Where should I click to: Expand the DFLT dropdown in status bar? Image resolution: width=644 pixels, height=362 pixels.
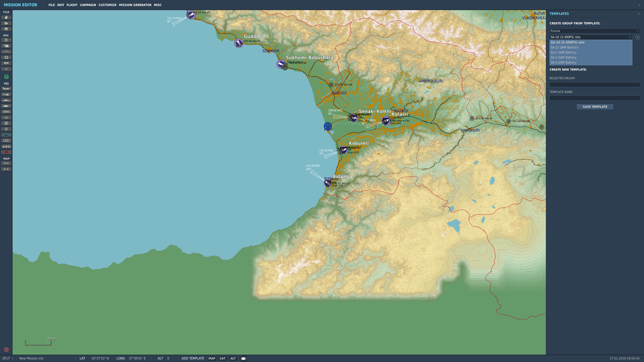click(8, 358)
